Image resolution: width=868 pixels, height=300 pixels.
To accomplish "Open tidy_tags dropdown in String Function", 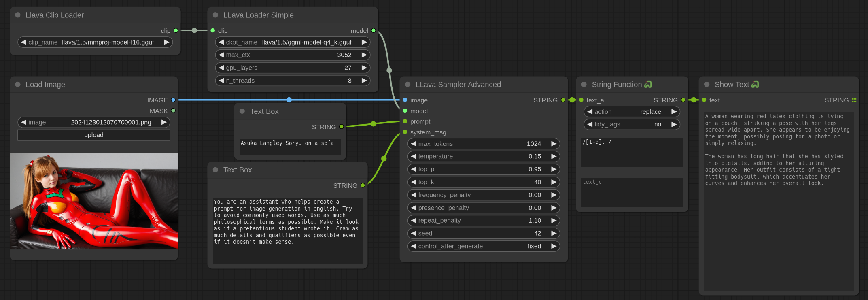I will (632, 124).
